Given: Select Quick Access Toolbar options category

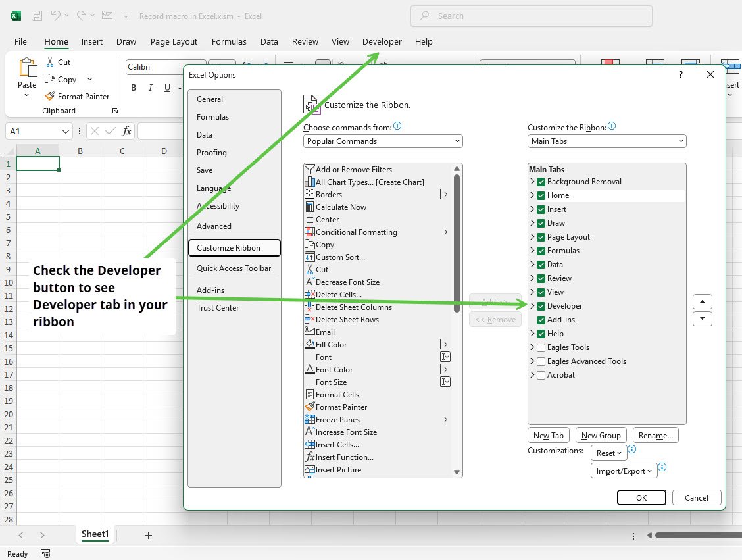Looking at the screenshot, I should [x=234, y=268].
